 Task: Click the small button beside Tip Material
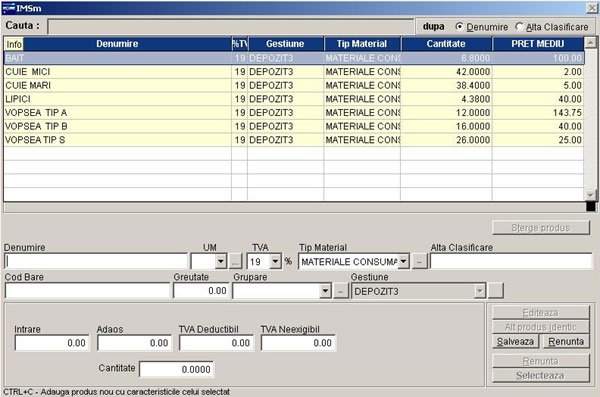tap(419, 262)
